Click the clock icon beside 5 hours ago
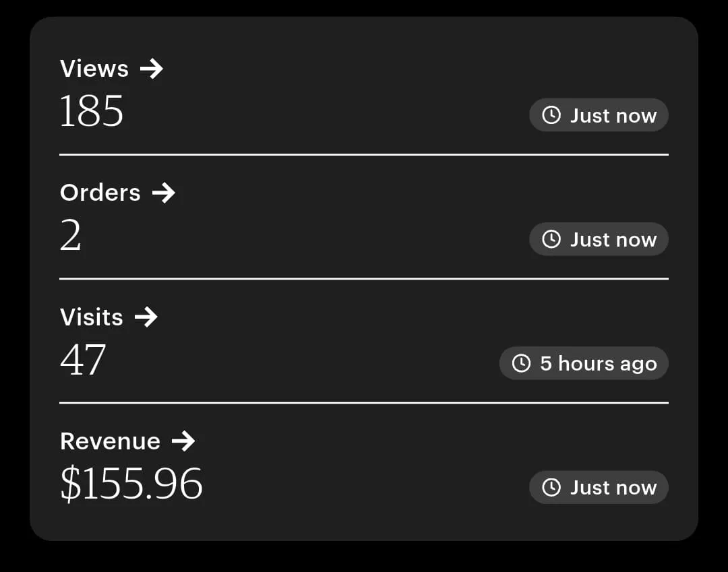Screen dimensions: 728x572 521,363
